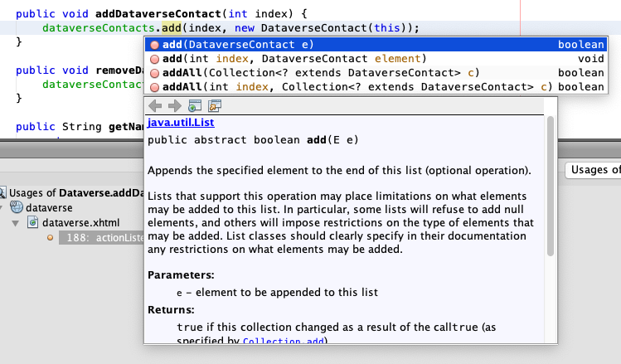Click the 'public abstract boolean add(E e)' signature
The width and height of the screenshot is (621, 364).
(x=253, y=140)
